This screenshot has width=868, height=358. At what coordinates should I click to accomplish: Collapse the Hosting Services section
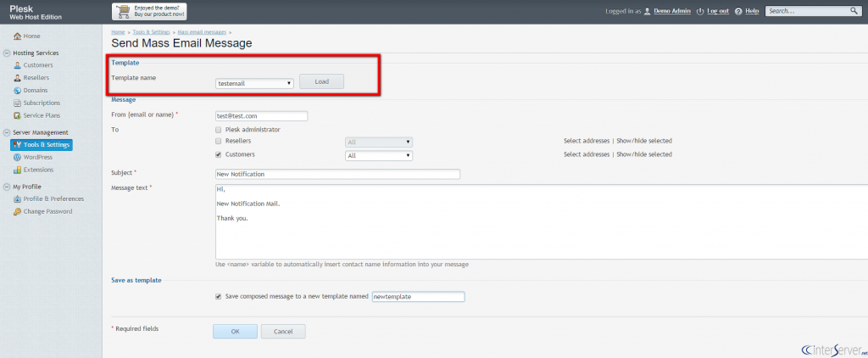coord(7,53)
